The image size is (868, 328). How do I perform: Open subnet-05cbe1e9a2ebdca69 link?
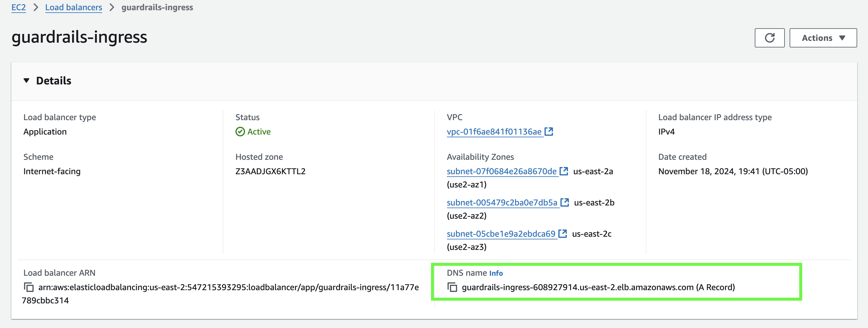[x=501, y=234]
